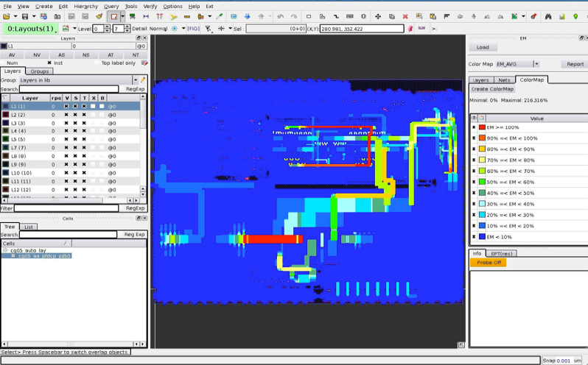Click the Load button in EM panel

(x=483, y=47)
